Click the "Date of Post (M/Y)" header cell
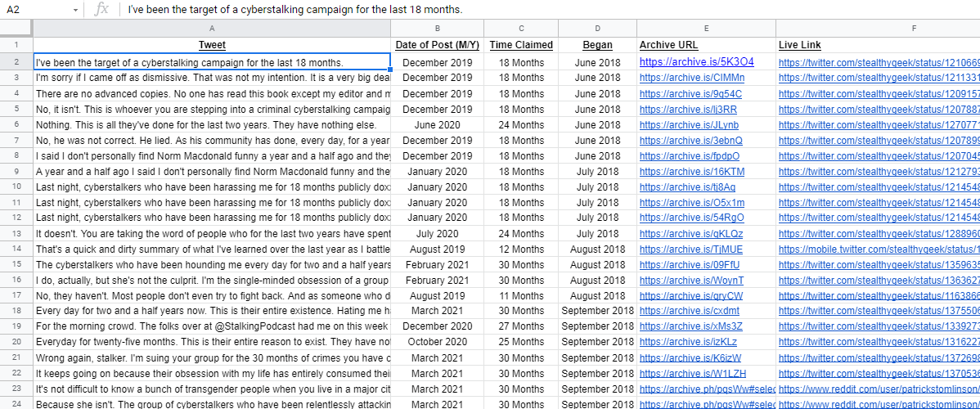The image size is (980, 409). tap(438, 45)
